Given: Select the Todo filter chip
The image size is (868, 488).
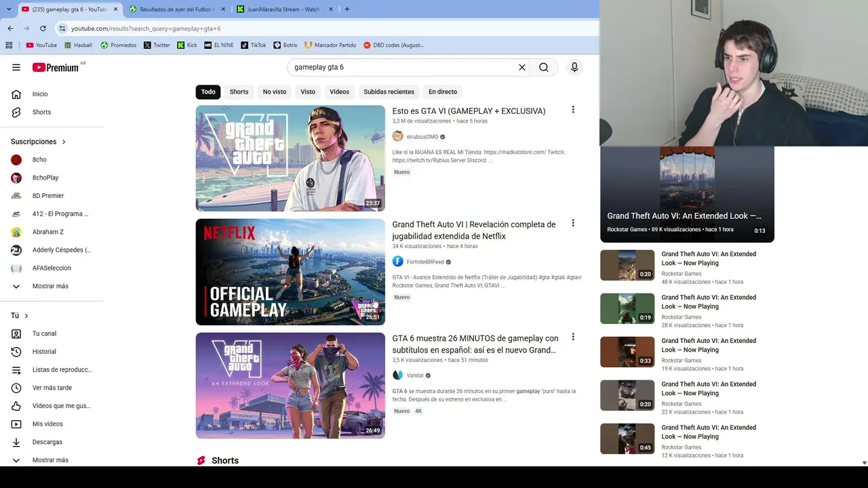Looking at the screenshot, I should [x=208, y=91].
